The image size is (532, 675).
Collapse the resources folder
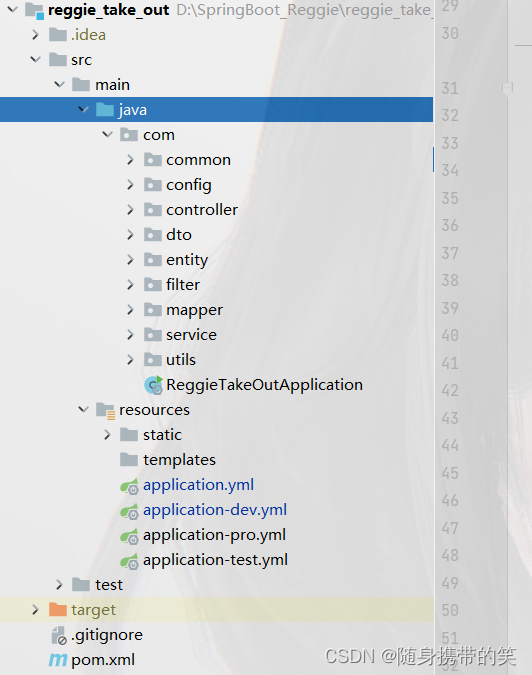pyautogui.click(x=83, y=409)
